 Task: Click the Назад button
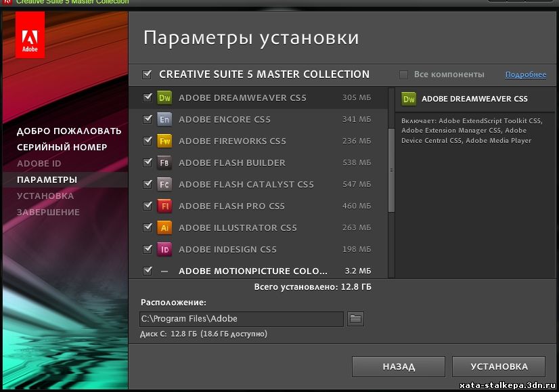tap(399, 366)
